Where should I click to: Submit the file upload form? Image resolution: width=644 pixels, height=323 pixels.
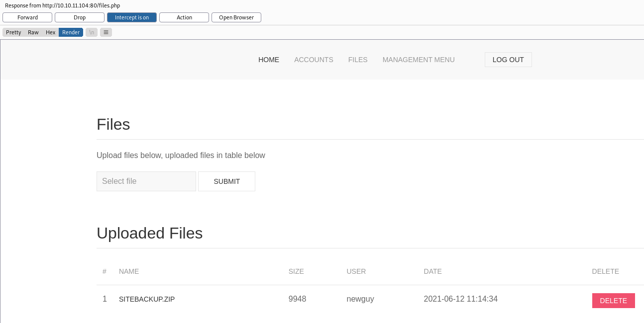coord(226,181)
